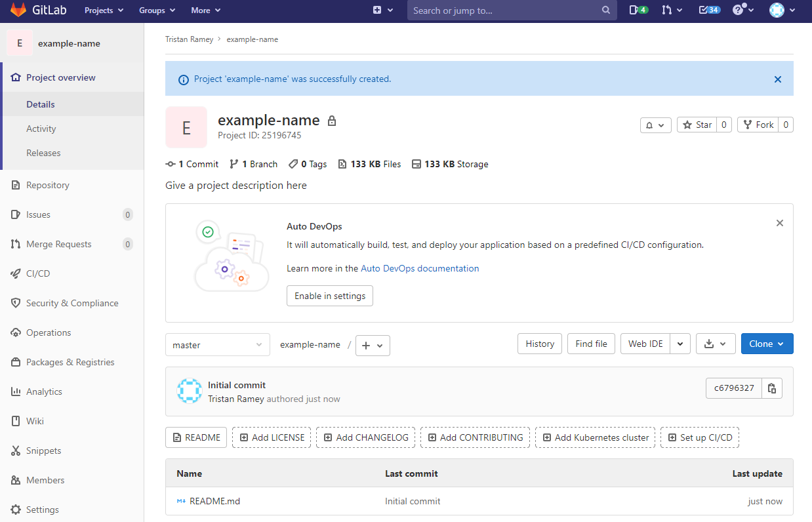Close the Auto DevOps banner
The width and height of the screenshot is (812, 522).
pyautogui.click(x=779, y=223)
